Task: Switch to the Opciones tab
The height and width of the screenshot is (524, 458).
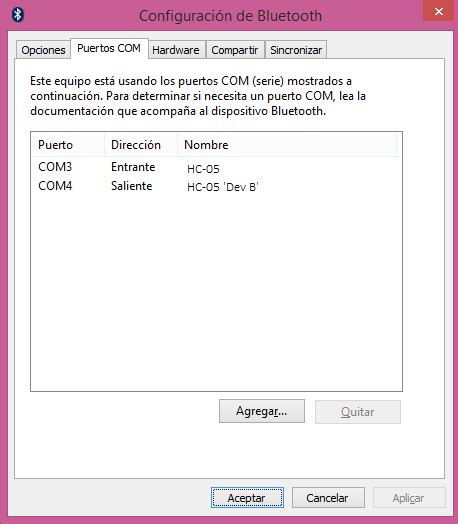Action: pyautogui.click(x=43, y=50)
